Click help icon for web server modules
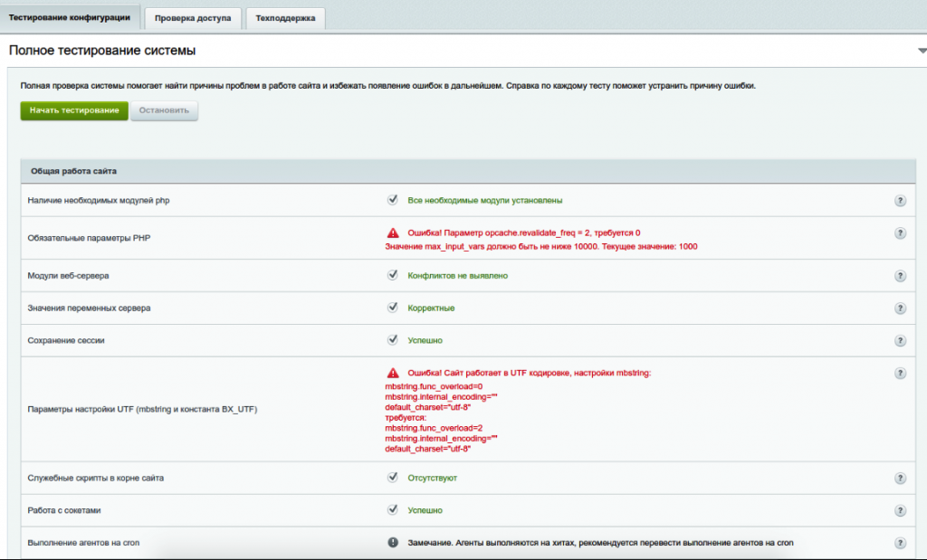This screenshot has height=560, width=927. click(900, 276)
